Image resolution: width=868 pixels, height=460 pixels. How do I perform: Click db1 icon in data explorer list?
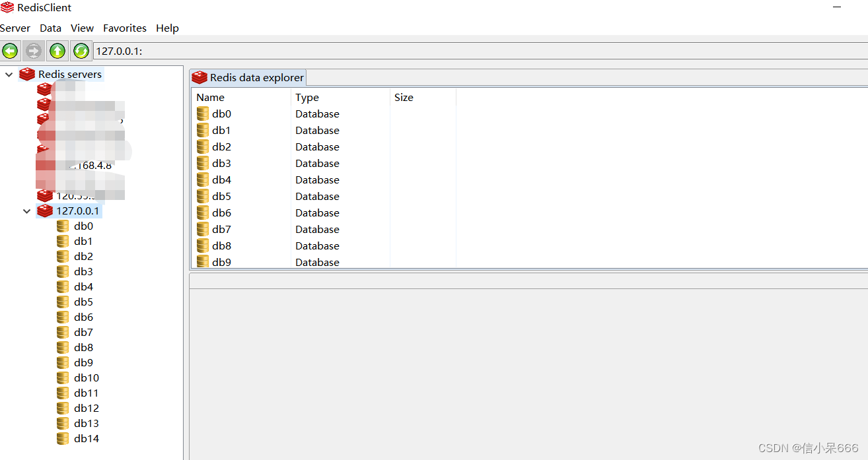coord(203,131)
